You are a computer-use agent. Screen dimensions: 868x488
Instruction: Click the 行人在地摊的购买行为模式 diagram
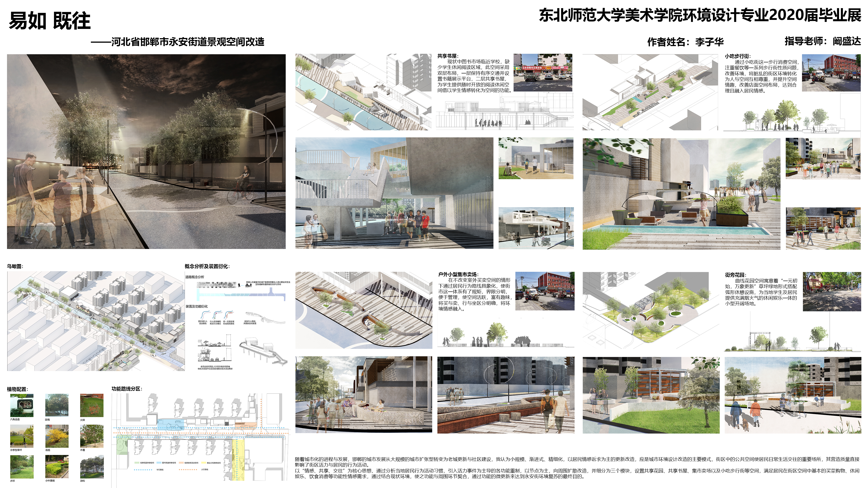pos(215,318)
